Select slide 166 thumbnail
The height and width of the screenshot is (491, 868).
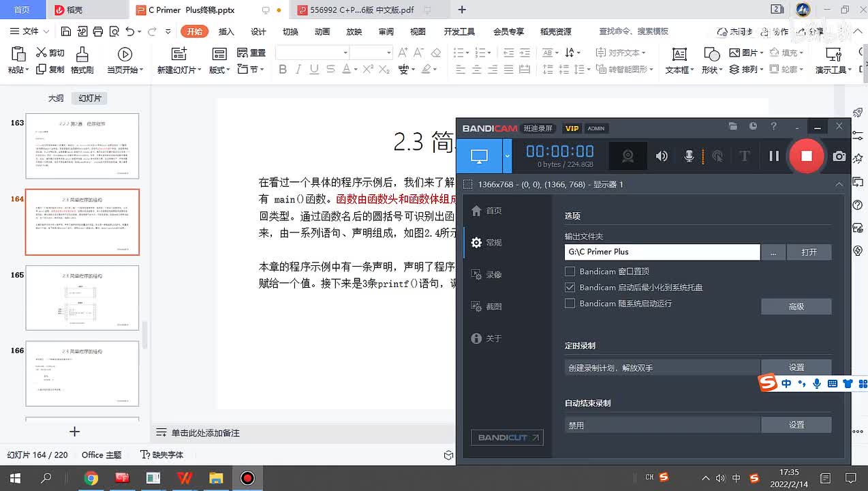[x=82, y=374]
